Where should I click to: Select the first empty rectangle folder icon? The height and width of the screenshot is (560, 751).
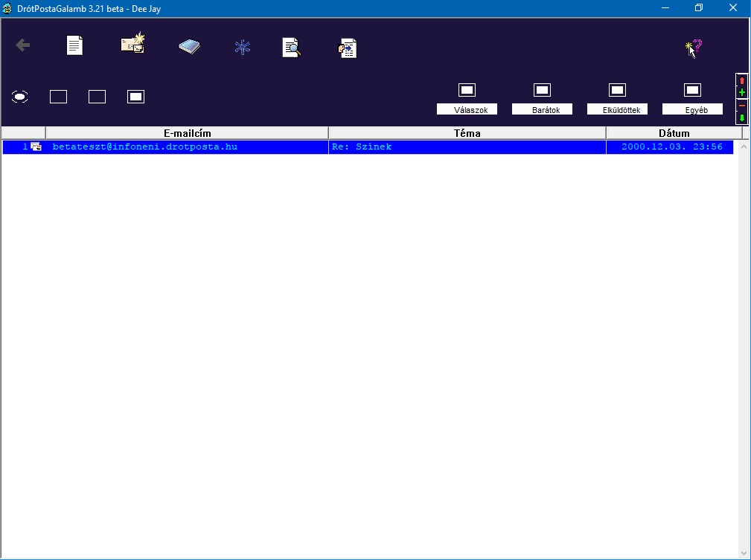[58, 97]
